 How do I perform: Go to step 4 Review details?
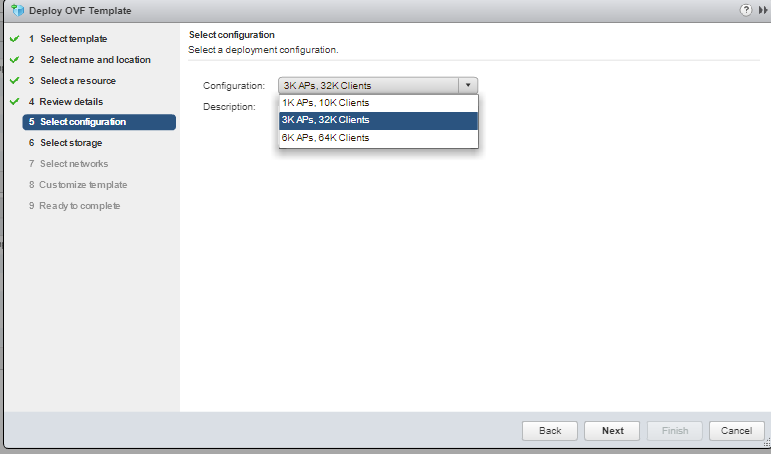[66, 102]
